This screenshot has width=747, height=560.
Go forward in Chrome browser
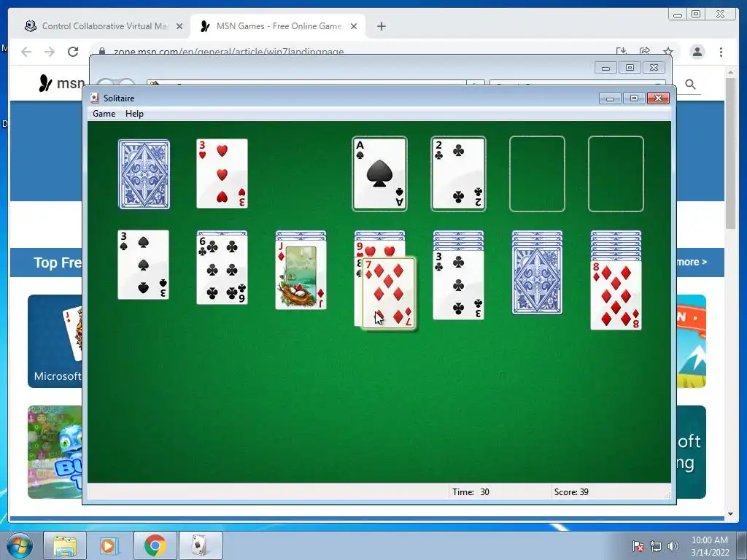(x=50, y=52)
